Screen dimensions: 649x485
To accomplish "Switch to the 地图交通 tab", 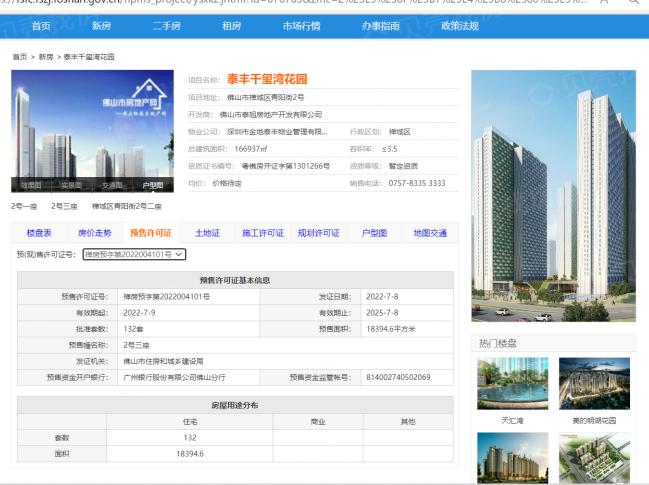I will point(430,233).
